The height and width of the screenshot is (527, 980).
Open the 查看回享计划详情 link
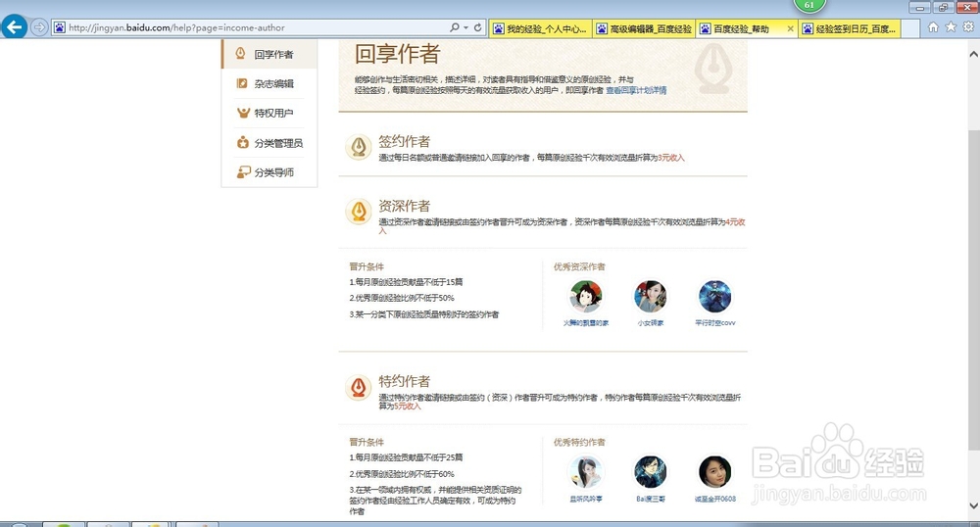636,90
